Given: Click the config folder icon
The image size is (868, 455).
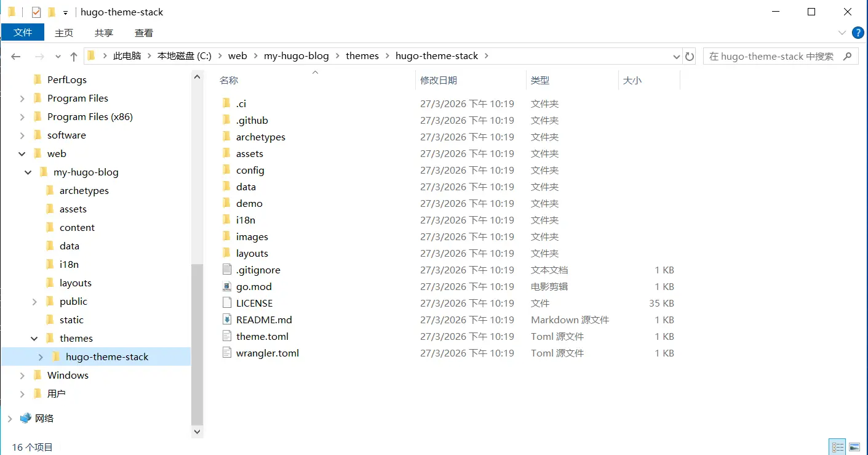Looking at the screenshot, I should tap(226, 170).
